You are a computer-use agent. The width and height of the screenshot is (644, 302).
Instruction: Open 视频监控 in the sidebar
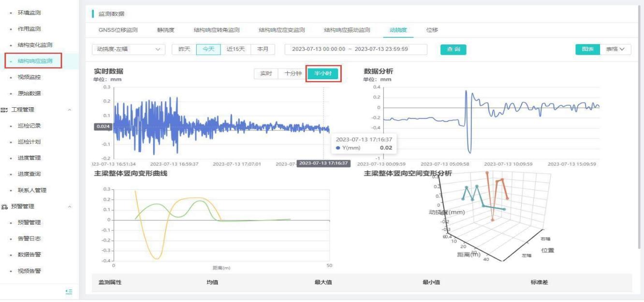[x=29, y=77]
